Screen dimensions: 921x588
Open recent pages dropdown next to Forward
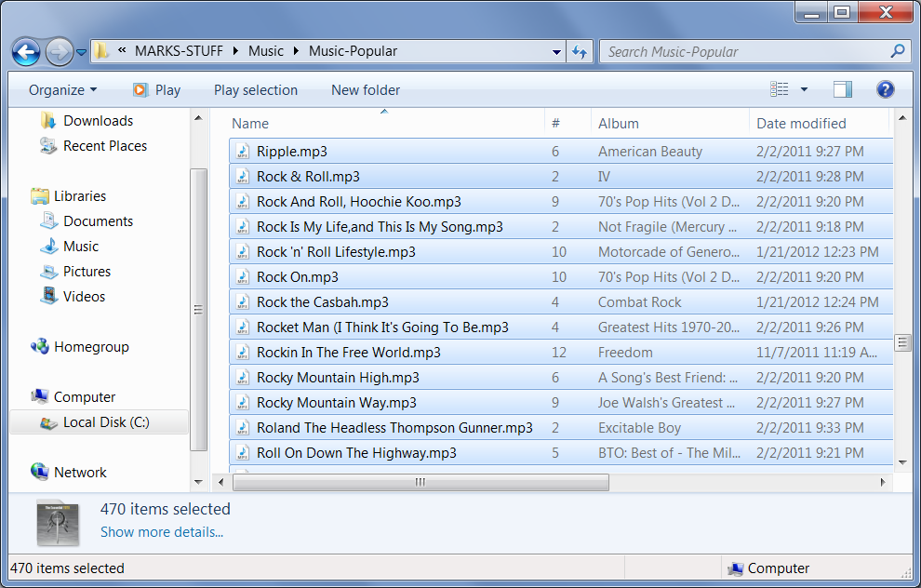(x=82, y=52)
